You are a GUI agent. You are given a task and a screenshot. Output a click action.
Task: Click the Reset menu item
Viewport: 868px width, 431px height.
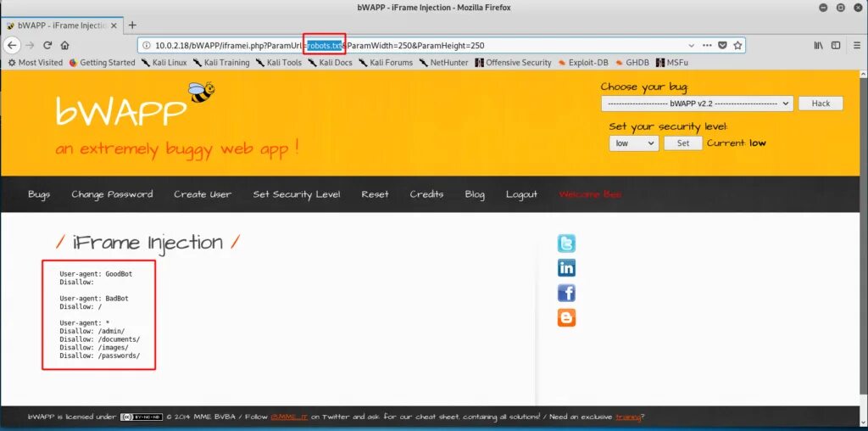[x=376, y=194]
